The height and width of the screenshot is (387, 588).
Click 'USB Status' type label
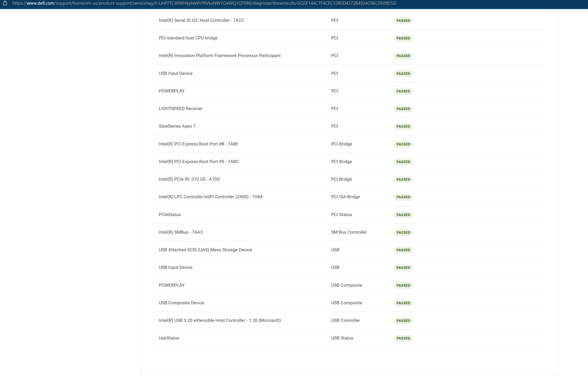coord(342,338)
